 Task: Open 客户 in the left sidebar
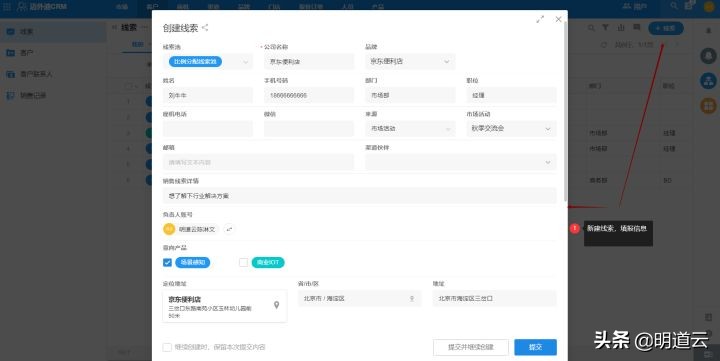point(53,53)
